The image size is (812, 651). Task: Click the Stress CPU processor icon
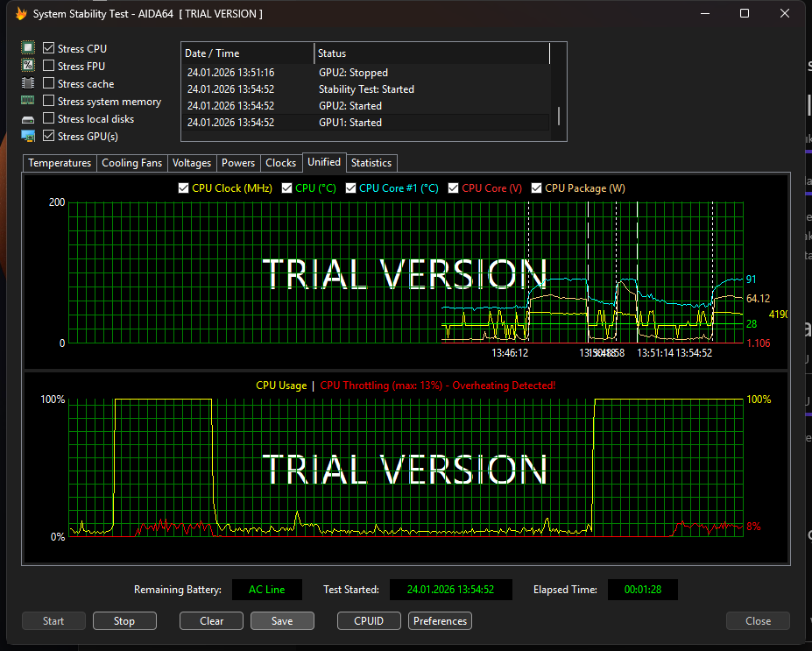27,48
